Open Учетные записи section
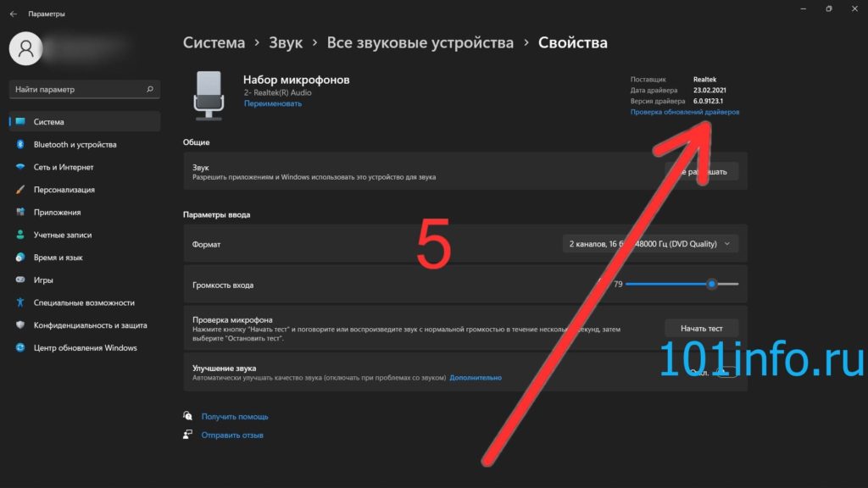 (x=85, y=235)
